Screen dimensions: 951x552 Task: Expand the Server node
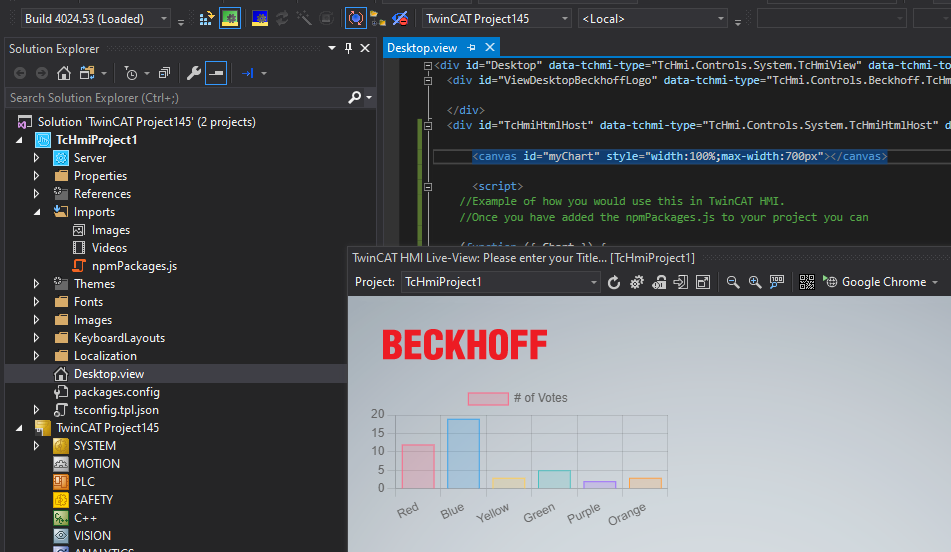point(37,158)
